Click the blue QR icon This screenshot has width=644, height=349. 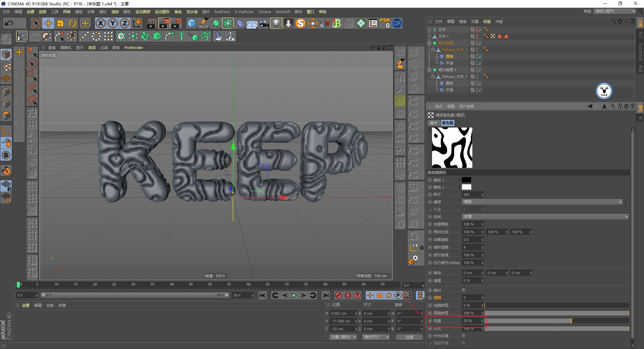point(397,23)
